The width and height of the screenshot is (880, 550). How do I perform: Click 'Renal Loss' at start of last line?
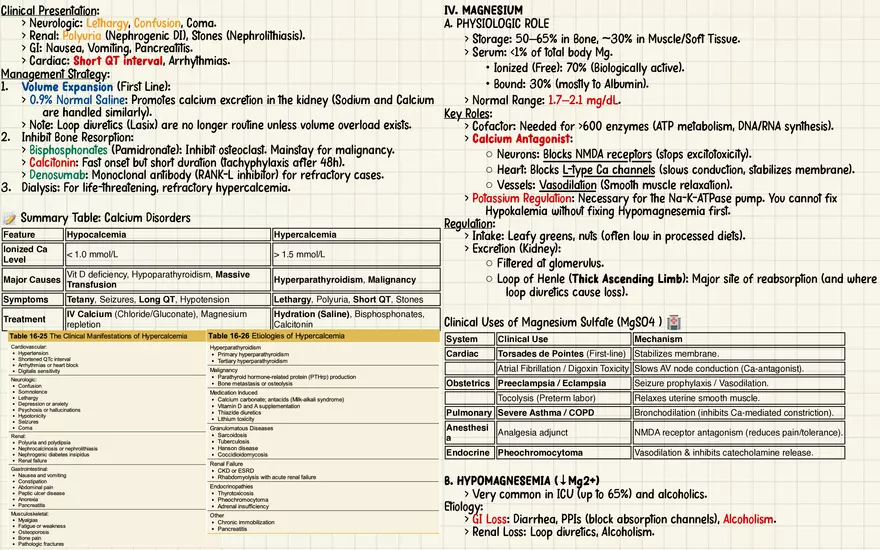point(498,532)
